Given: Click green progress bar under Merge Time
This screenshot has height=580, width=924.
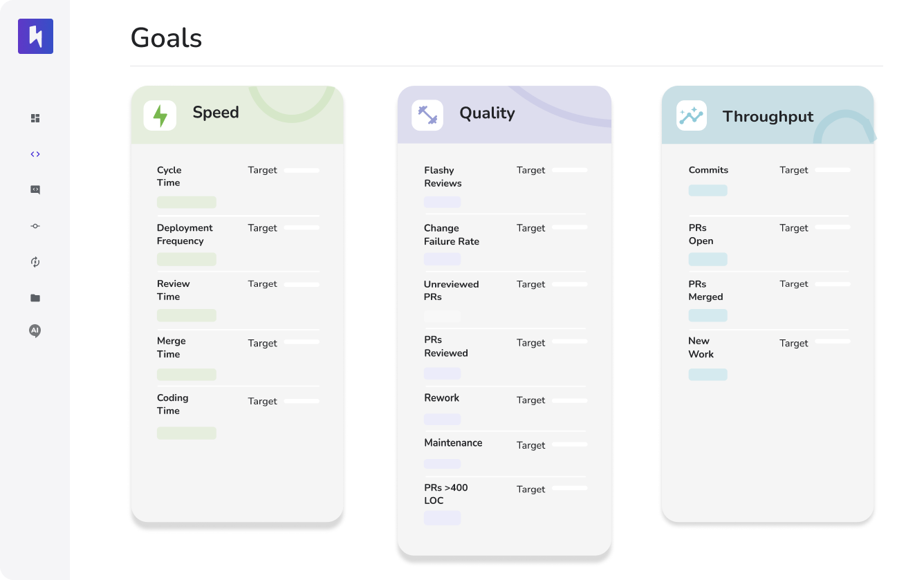Looking at the screenshot, I should (186, 374).
